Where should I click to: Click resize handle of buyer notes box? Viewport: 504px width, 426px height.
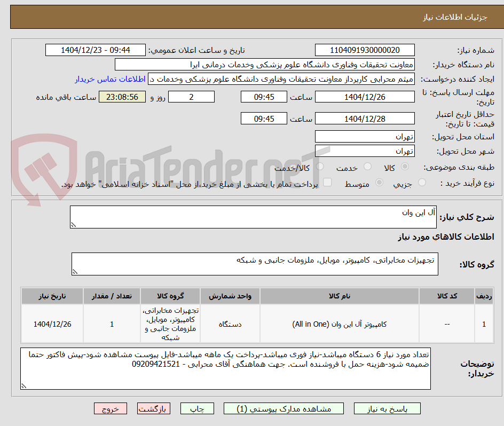[24, 386]
